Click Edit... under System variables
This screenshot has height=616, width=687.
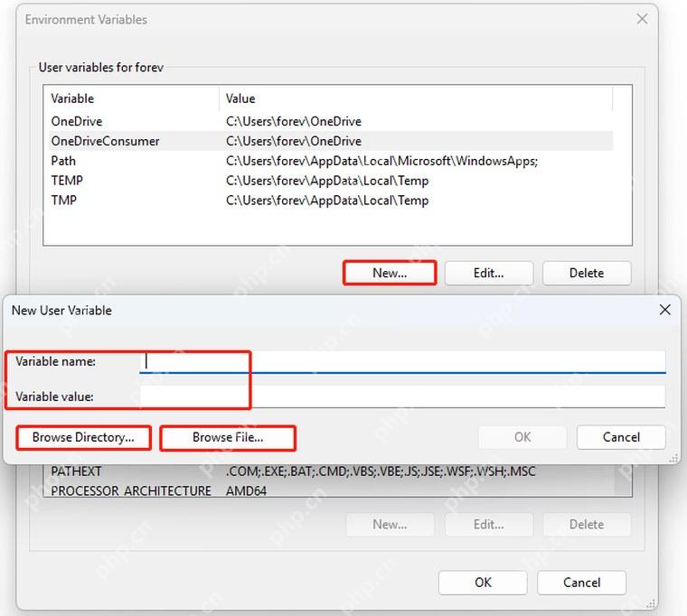(x=489, y=525)
